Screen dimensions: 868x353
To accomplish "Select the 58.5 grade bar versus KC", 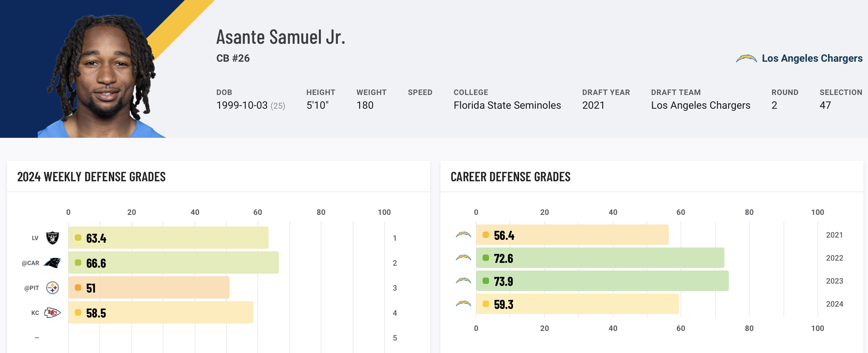I will pos(161,313).
